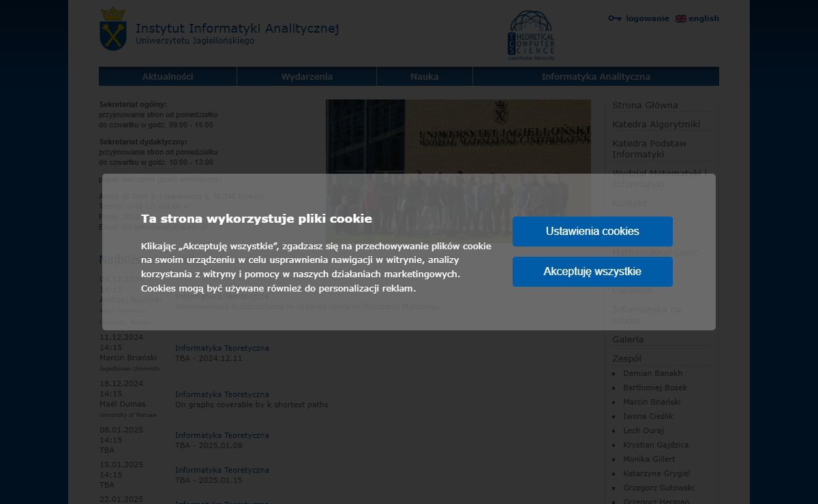
Task: Click 'University of Warsaw' affiliation text
Action: click(x=128, y=415)
